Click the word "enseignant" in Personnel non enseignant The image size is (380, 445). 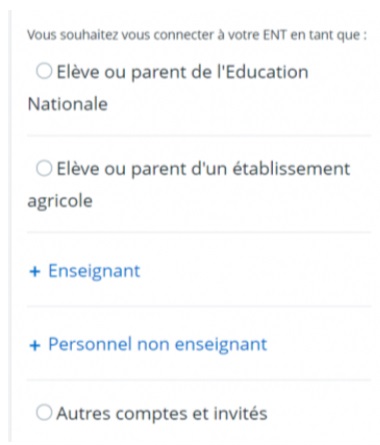[221, 345]
